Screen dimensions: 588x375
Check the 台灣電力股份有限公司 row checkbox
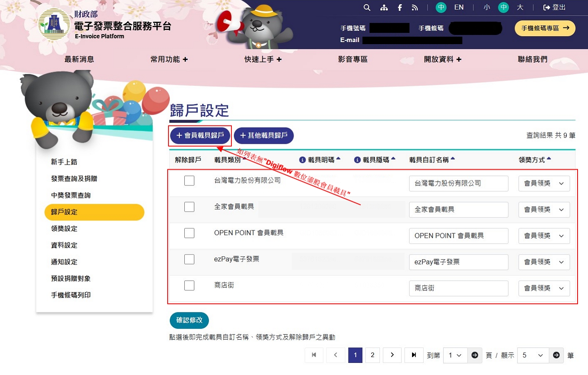[x=189, y=180]
